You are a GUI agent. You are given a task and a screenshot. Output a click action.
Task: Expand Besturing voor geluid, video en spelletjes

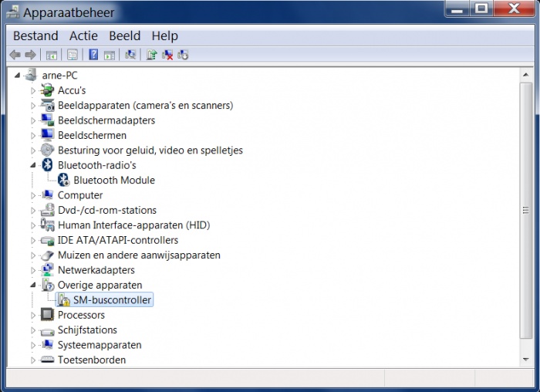[33, 150]
